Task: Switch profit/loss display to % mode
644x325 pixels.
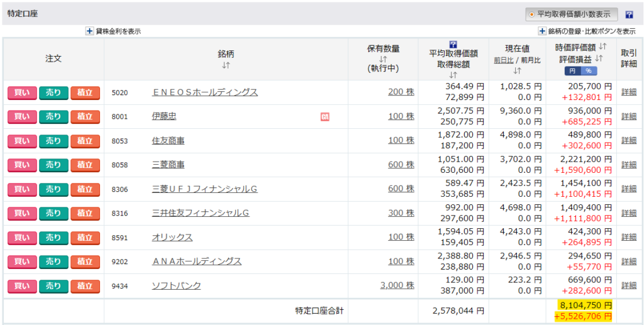Action: 588,71
